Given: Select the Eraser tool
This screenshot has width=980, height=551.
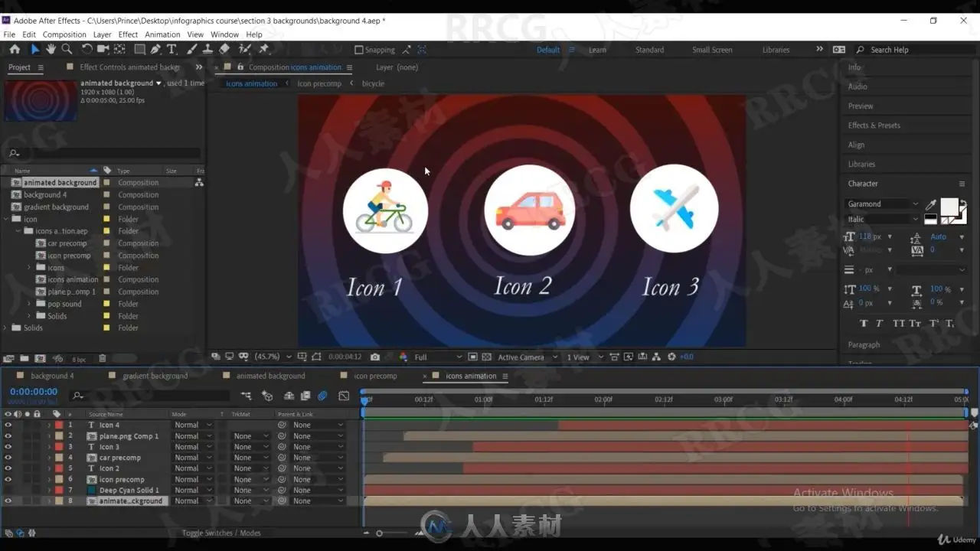Looking at the screenshot, I should 224,49.
